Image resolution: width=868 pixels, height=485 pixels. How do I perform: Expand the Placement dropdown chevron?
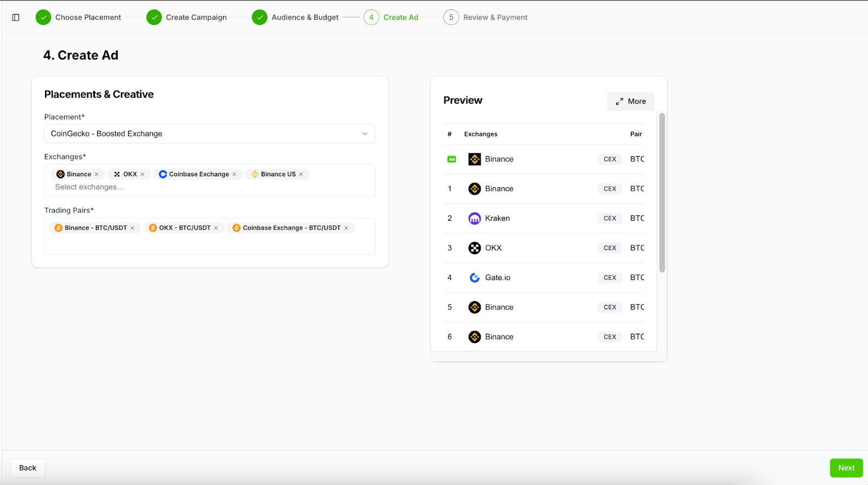pyautogui.click(x=365, y=134)
